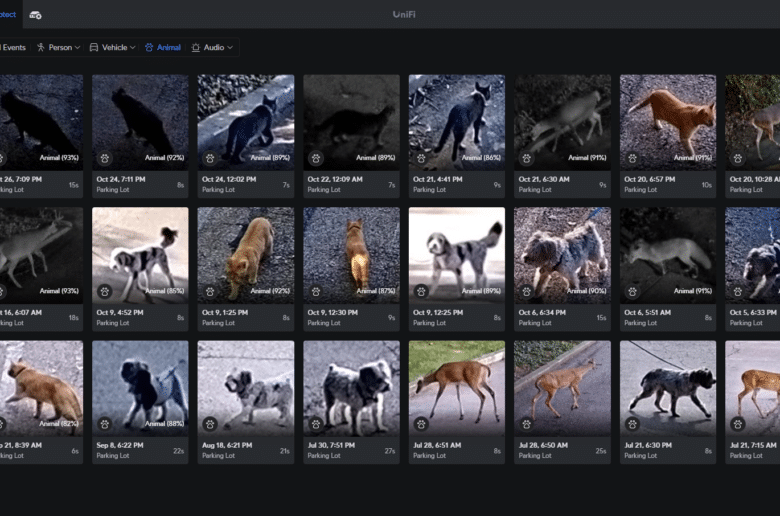
Task: Click the paw icon on Oct 21, 6:30 AM clip
Action: tap(527, 158)
